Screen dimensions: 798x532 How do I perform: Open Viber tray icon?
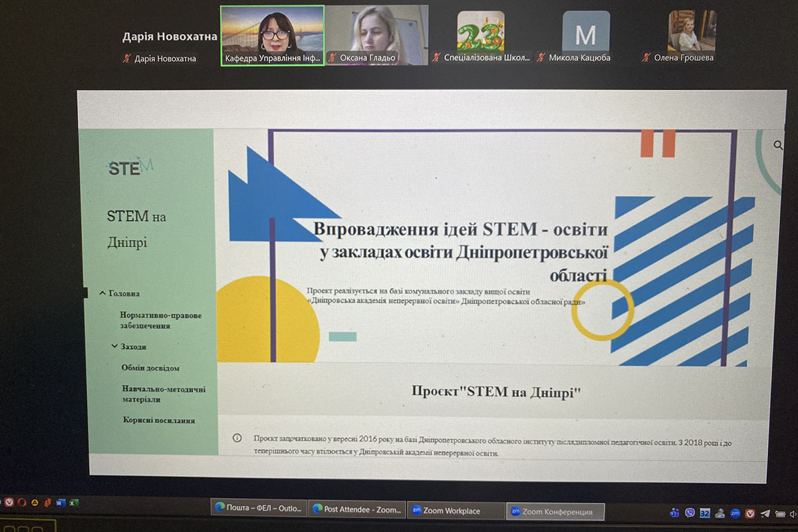pos(690,513)
